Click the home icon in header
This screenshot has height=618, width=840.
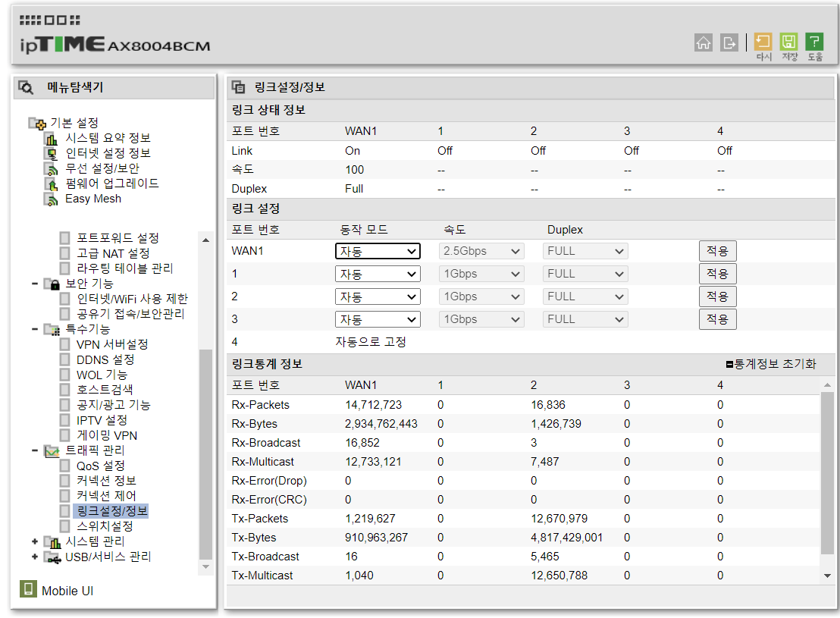(x=704, y=42)
